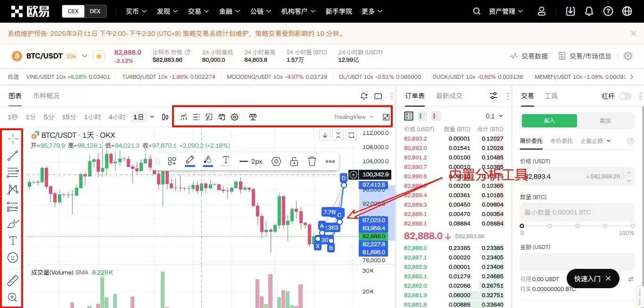Open the measure ruler tool
This screenshot has height=308, width=644.
(13, 280)
